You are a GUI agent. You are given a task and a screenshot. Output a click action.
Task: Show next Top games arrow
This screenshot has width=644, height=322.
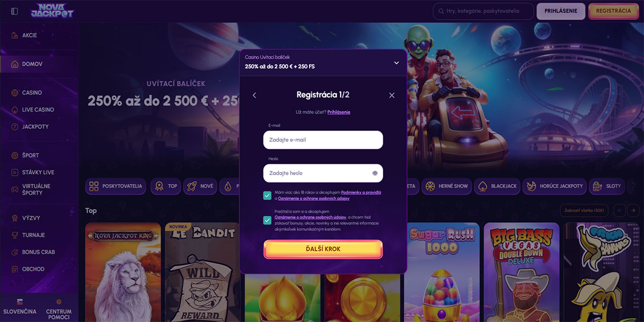click(x=633, y=210)
